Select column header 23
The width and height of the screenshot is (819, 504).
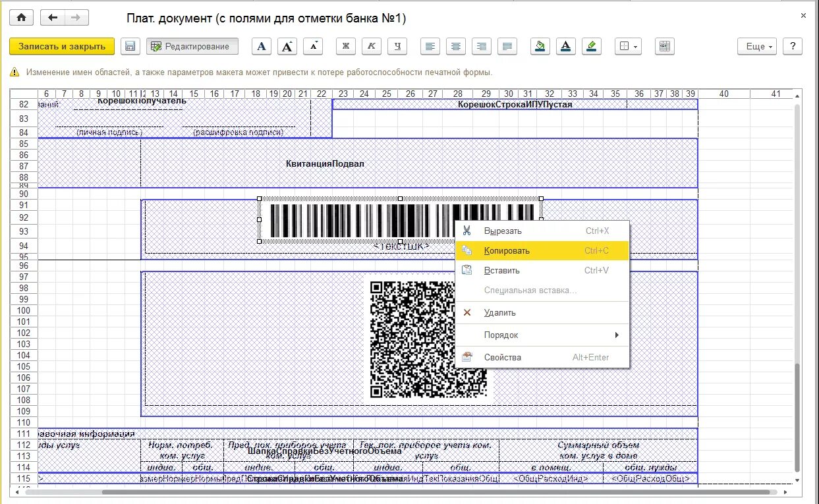tap(344, 94)
